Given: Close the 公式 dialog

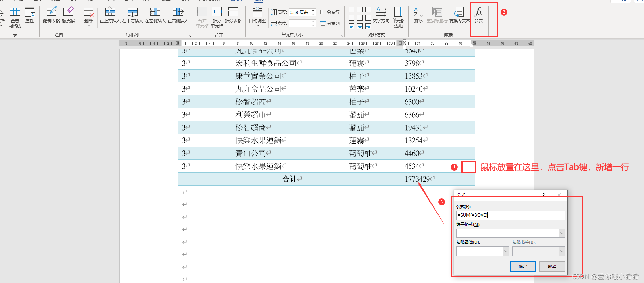Looking at the screenshot, I should 559,195.
